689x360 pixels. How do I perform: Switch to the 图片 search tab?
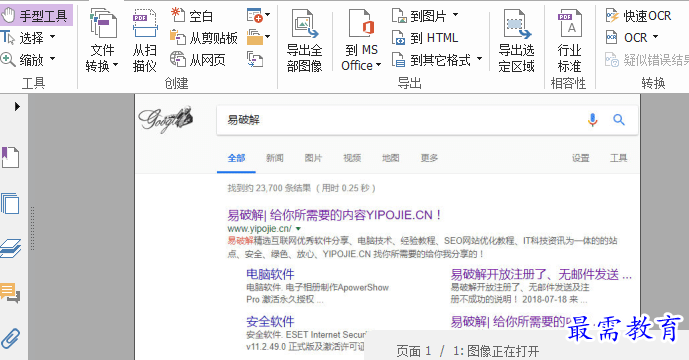313,158
